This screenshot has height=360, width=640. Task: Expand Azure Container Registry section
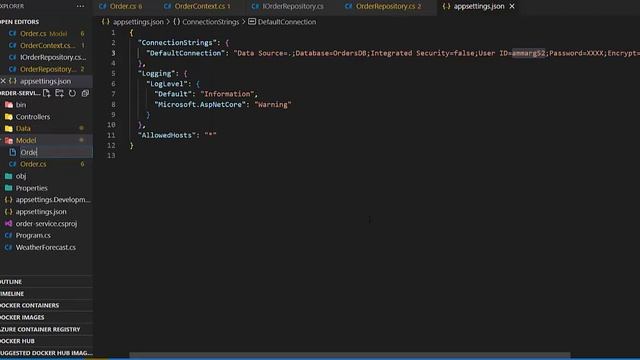tap(46, 329)
